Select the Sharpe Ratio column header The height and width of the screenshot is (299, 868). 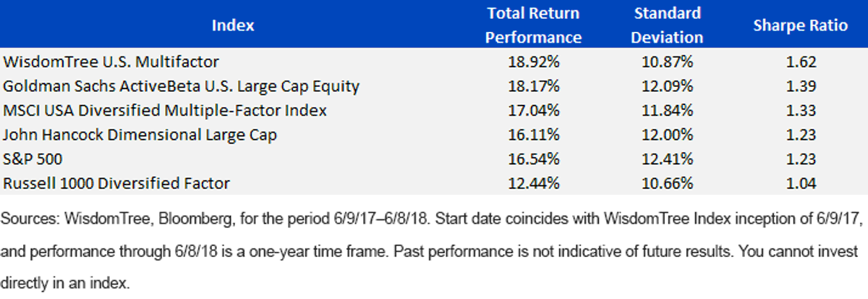tap(800, 25)
